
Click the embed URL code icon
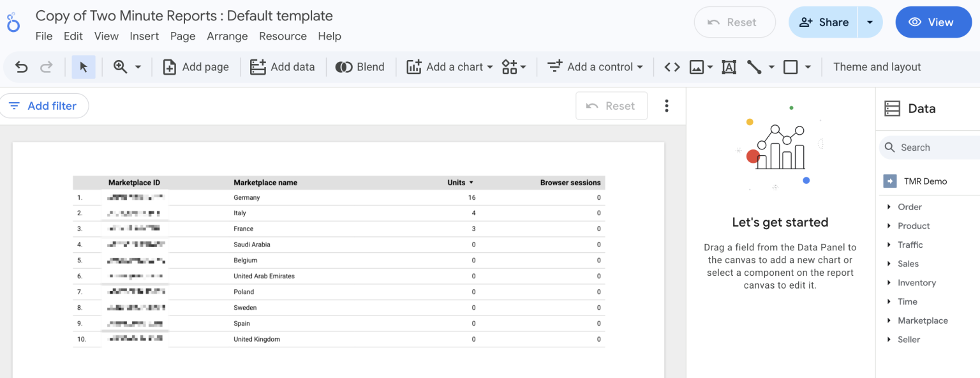coord(672,67)
